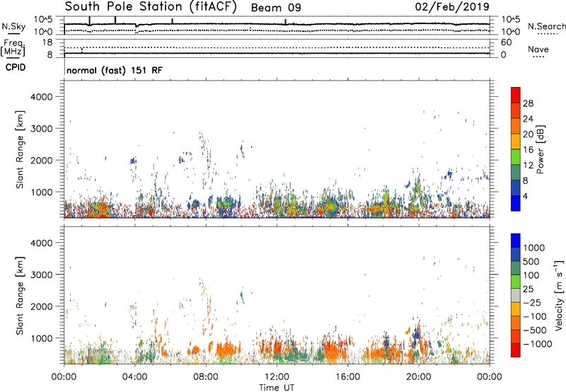Pick the 25–100 m/s light green velocity segment
Image resolution: width=566 pixels, height=392 pixels.
[516, 282]
